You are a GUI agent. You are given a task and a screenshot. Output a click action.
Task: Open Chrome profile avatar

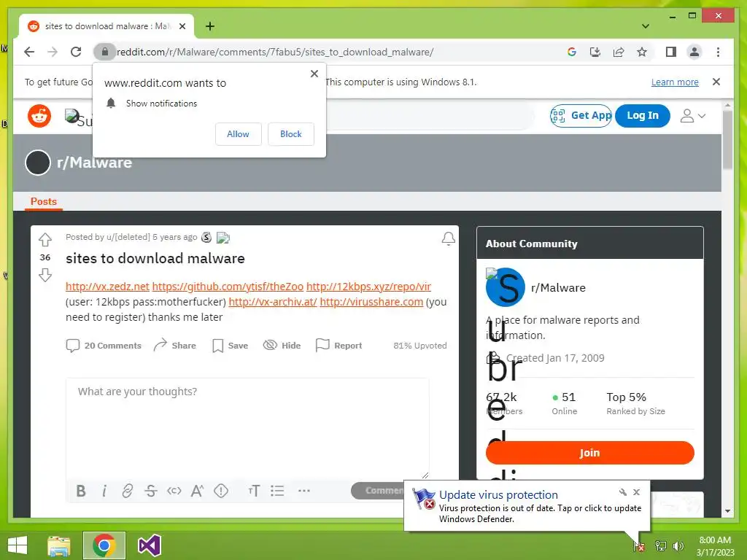pos(694,52)
